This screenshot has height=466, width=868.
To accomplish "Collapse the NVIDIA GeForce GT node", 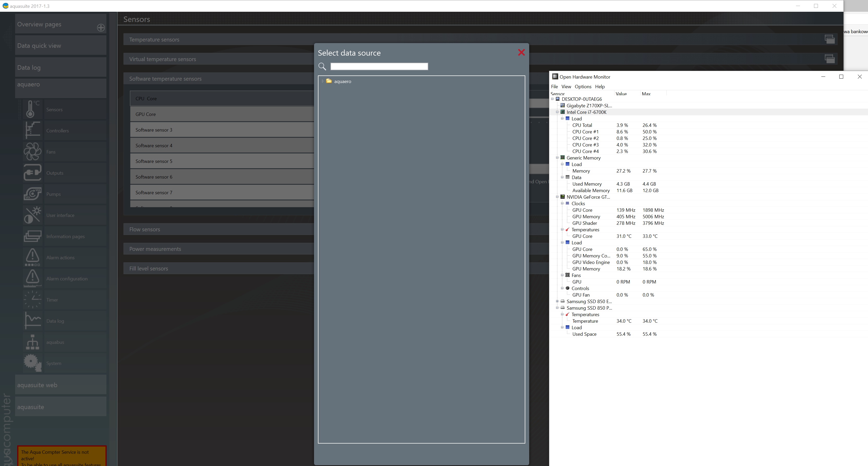I will (557, 197).
